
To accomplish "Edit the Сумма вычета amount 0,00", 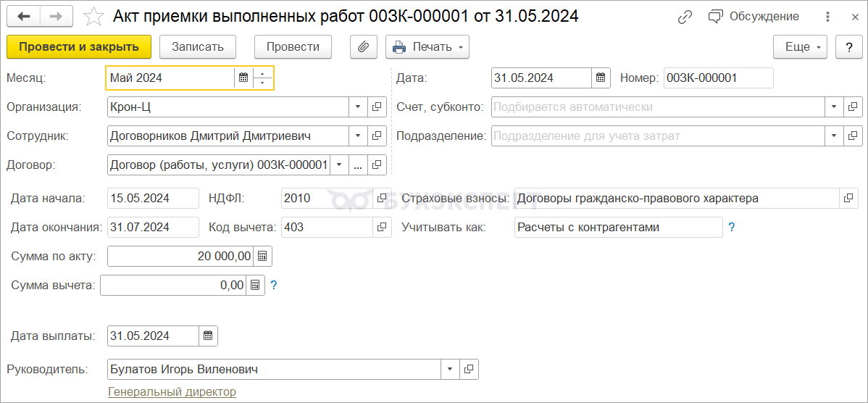I will [173, 285].
